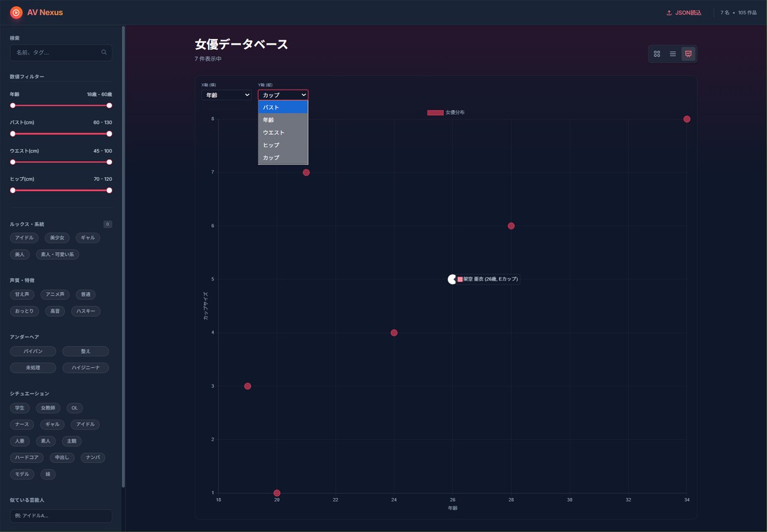The width and height of the screenshot is (767, 532).
Task: Select the 人妻 situation tag
Action: click(20, 441)
